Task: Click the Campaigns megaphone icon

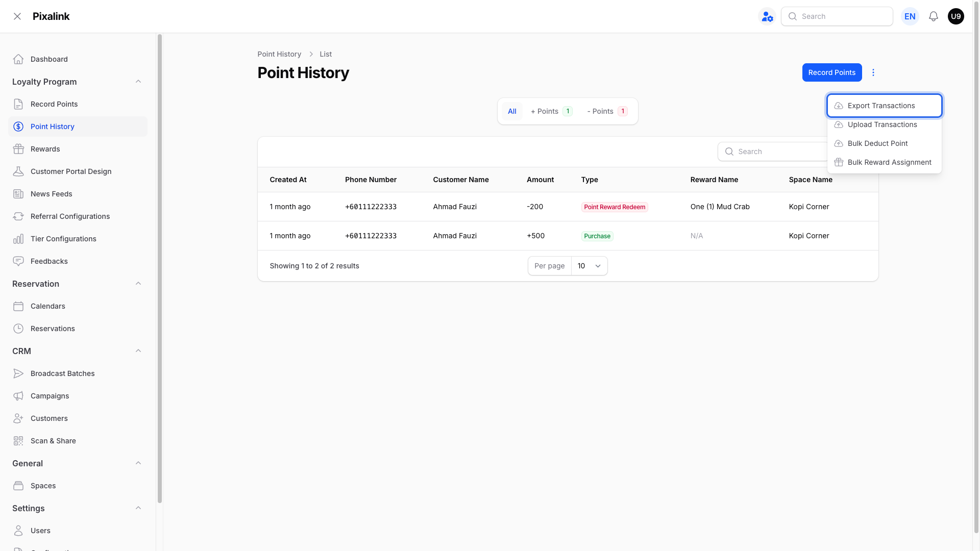Action: pos(18,396)
